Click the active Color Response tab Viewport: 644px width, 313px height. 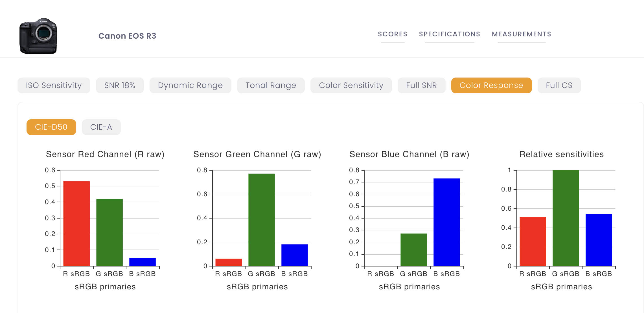coord(492,85)
